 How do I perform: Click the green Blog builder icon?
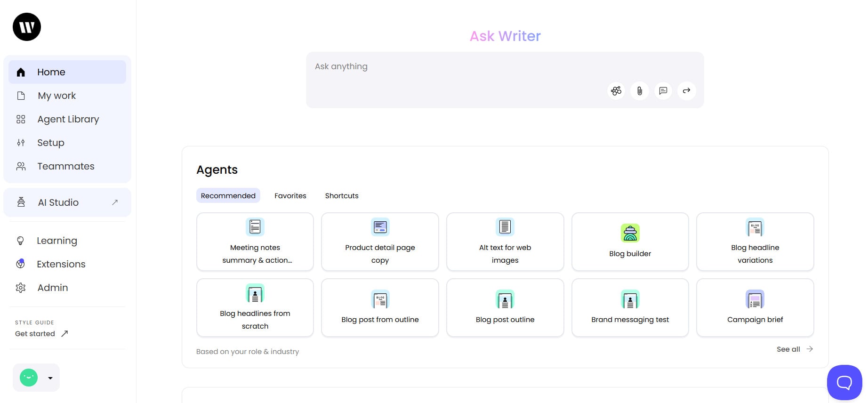(630, 233)
